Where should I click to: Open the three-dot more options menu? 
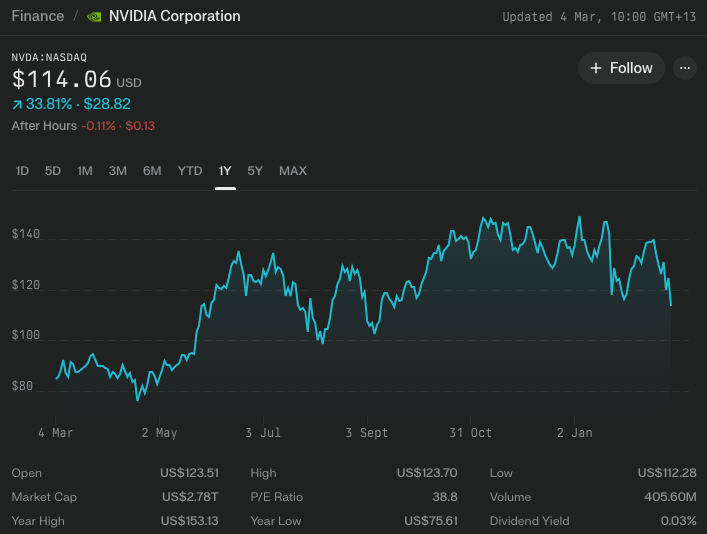pyautogui.click(x=684, y=68)
